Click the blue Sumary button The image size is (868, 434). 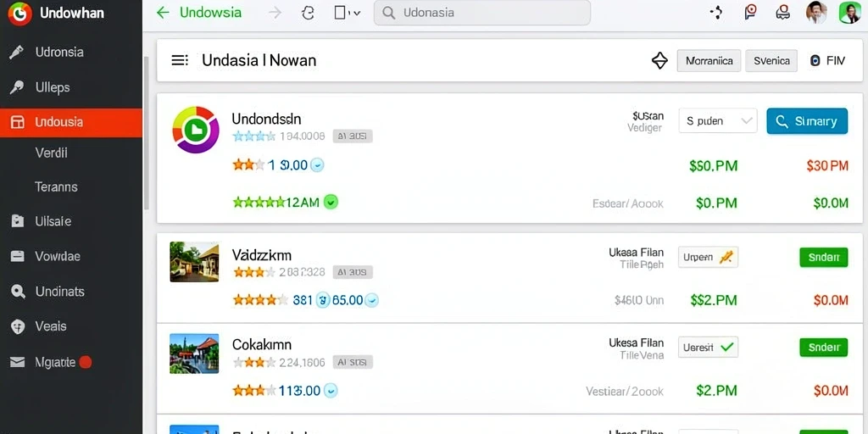[x=807, y=121]
